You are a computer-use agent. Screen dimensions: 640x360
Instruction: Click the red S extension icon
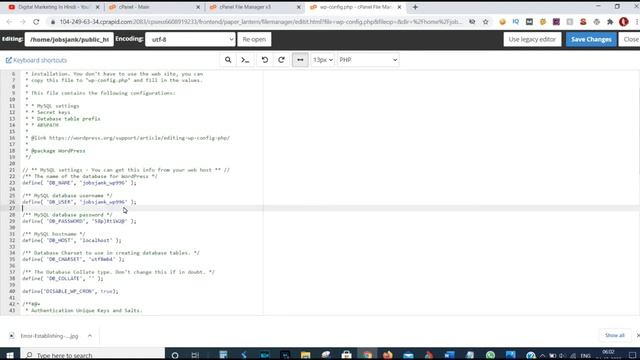583,22
